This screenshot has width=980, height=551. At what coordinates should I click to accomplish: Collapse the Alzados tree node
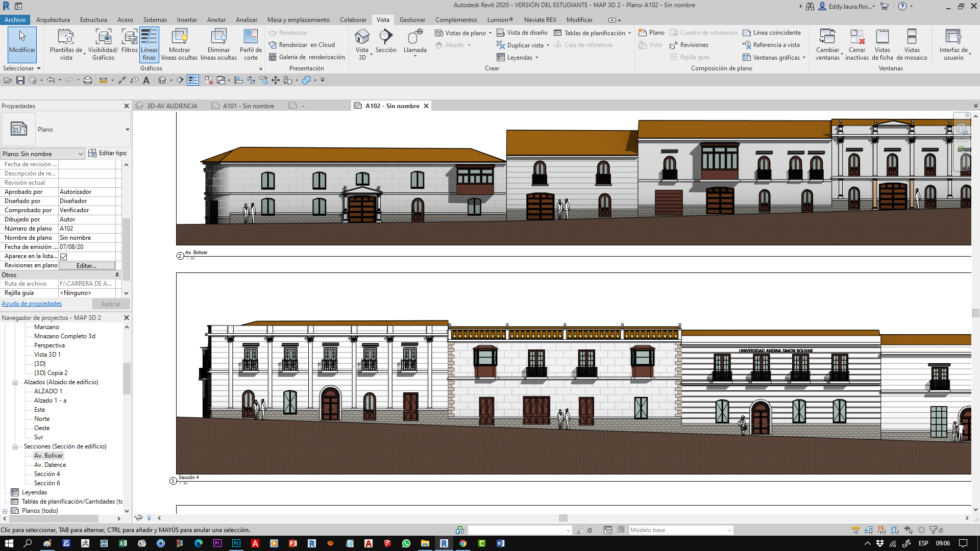tap(15, 383)
